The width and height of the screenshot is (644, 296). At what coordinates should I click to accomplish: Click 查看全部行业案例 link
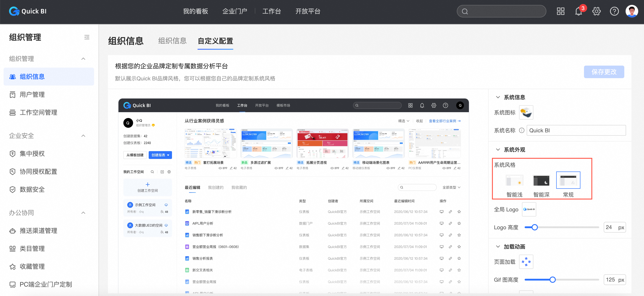[x=444, y=121]
